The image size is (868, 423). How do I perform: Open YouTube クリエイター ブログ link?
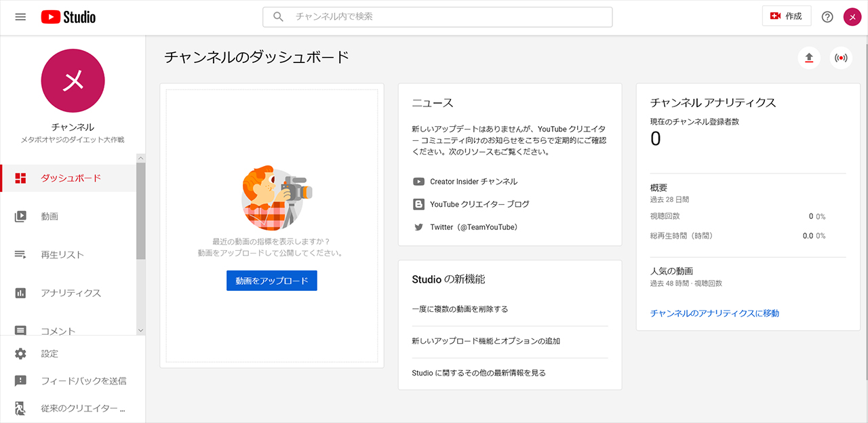click(x=479, y=204)
